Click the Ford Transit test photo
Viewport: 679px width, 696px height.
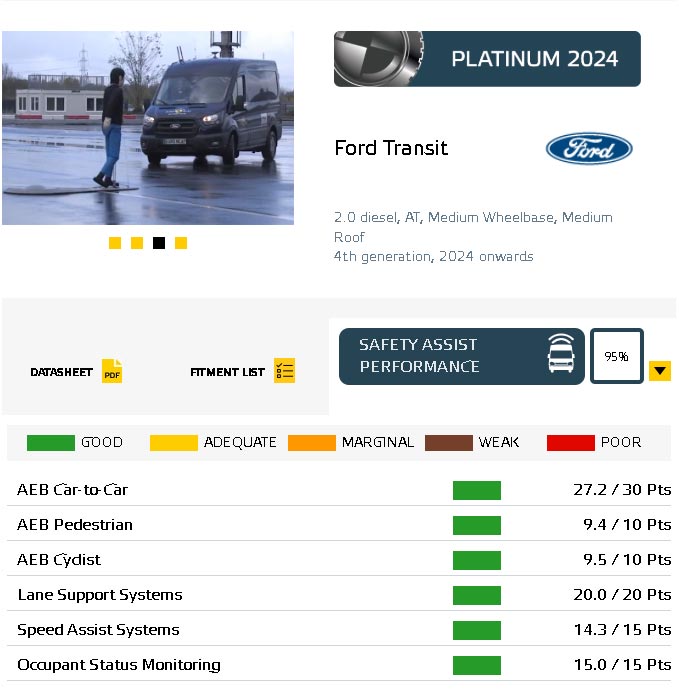point(148,128)
